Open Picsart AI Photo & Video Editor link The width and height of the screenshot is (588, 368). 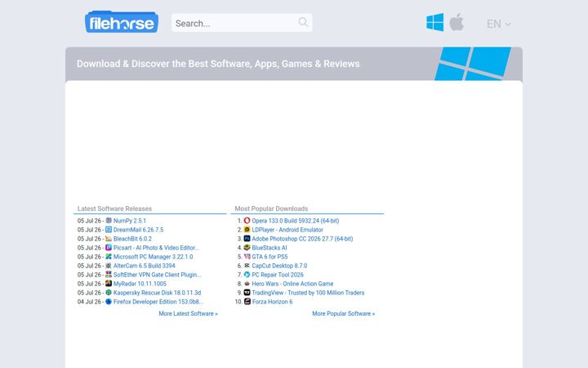click(156, 248)
